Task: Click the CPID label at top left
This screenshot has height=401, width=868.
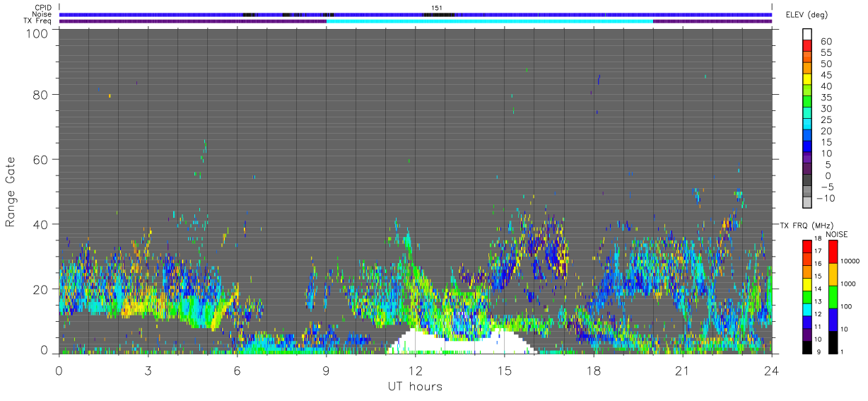Action: pos(43,8)
